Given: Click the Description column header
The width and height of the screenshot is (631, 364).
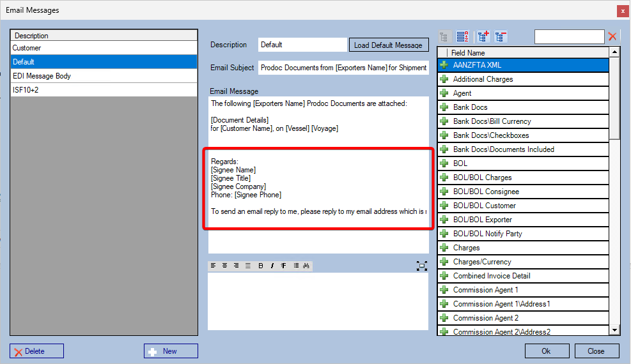Looking at the screenshot, I should coord(104,35).
